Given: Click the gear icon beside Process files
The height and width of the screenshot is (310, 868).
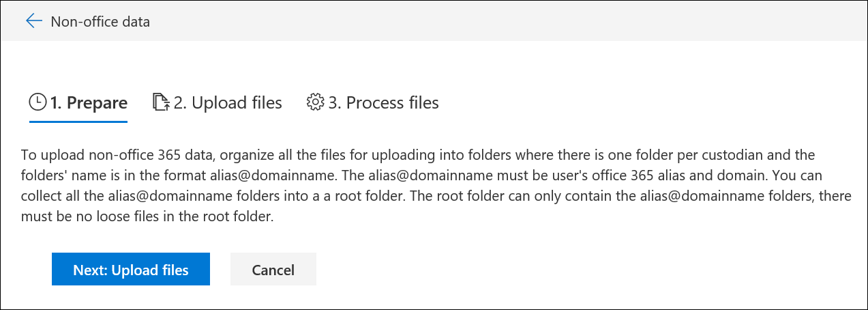Looking at the screenshot, I should (x=315, y=102).
